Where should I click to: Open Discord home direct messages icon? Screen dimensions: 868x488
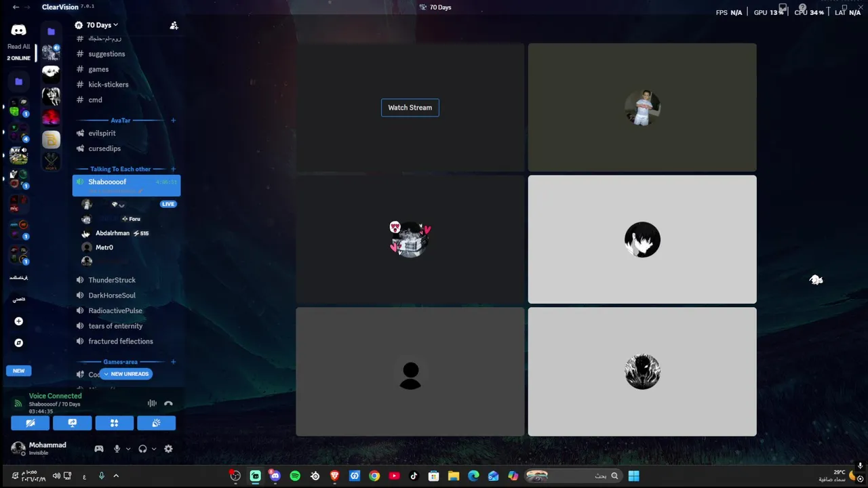pyautogui.click(x=18, y=30)
